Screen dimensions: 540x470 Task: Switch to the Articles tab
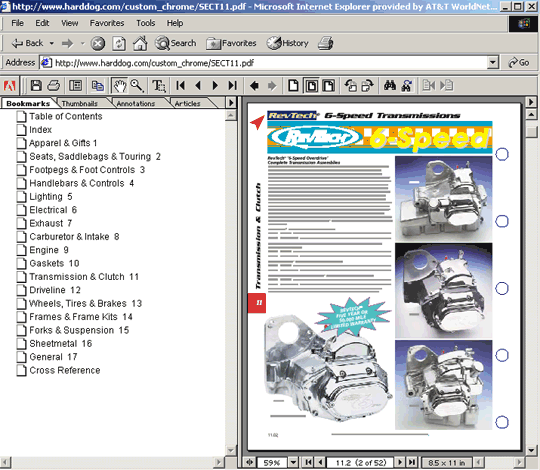click(x=187, y=103)
